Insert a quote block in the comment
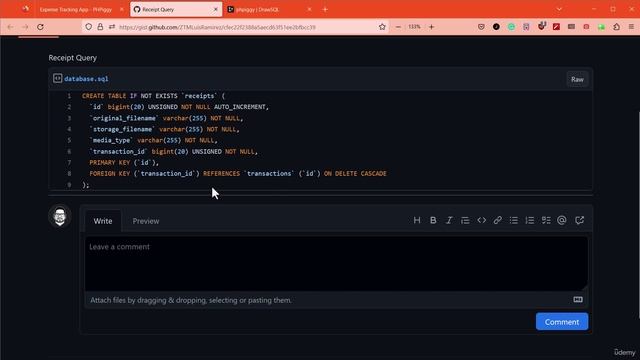The image size is (640, 360). [x=465, y=220]
